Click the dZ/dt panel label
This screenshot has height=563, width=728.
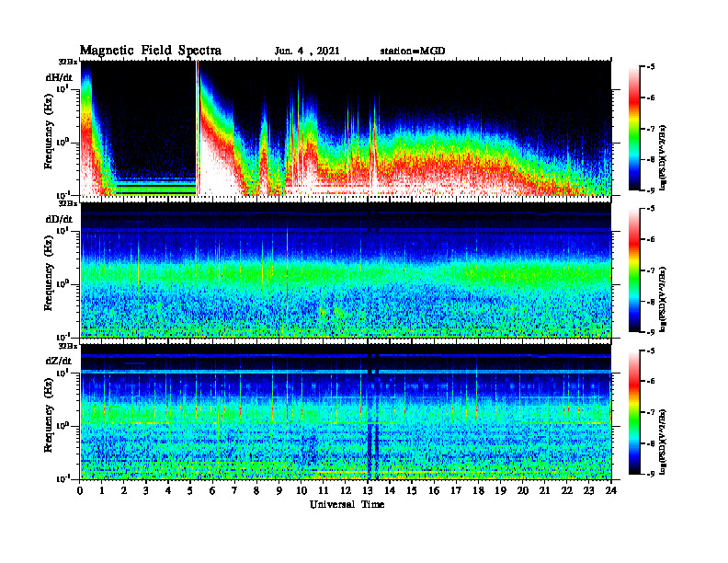click(x=59, y=361)
